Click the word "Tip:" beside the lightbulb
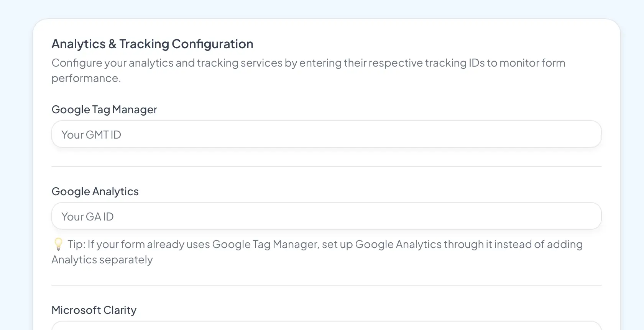 [76, 245]
